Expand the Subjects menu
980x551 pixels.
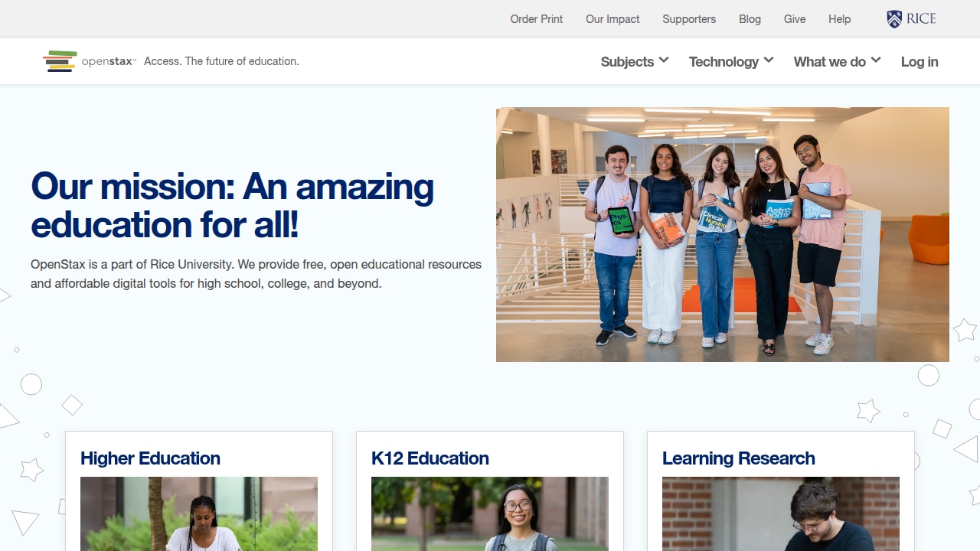click(x=635, y=61)
